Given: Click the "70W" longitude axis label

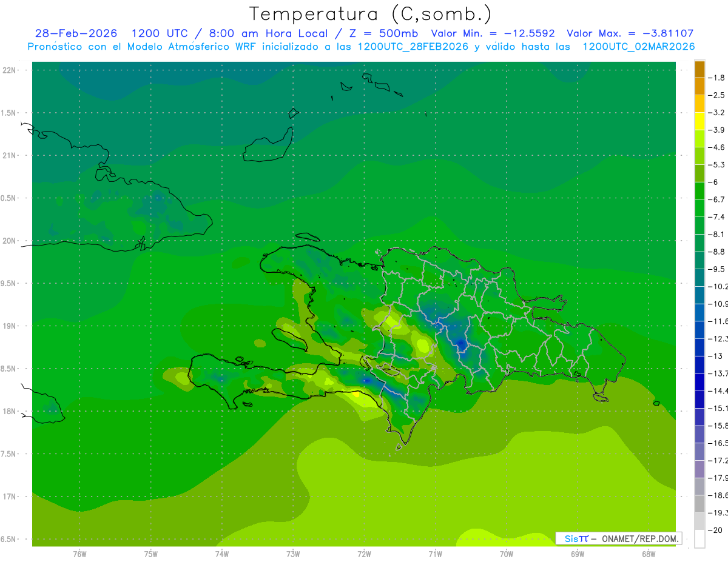Looking at the screenshot, I should pyautogui.click(x=507, y=554).
